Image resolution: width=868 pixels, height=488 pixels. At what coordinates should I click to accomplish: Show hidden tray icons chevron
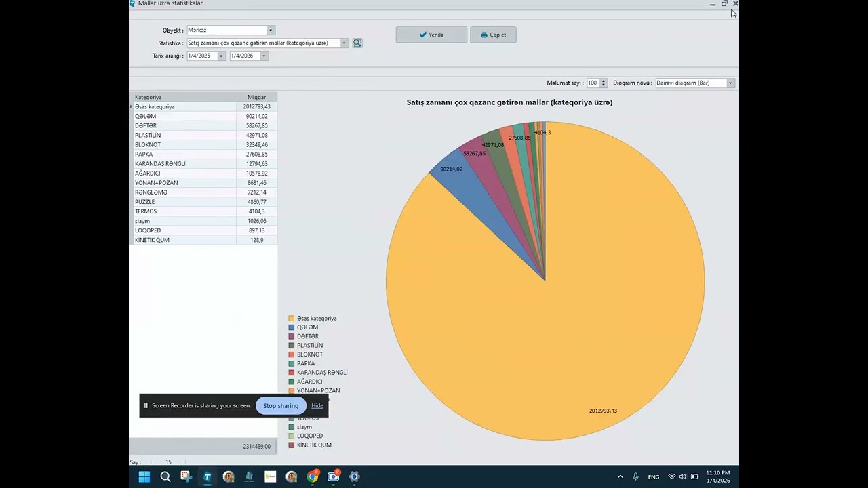pyautogui.click(x=620, y=476)
